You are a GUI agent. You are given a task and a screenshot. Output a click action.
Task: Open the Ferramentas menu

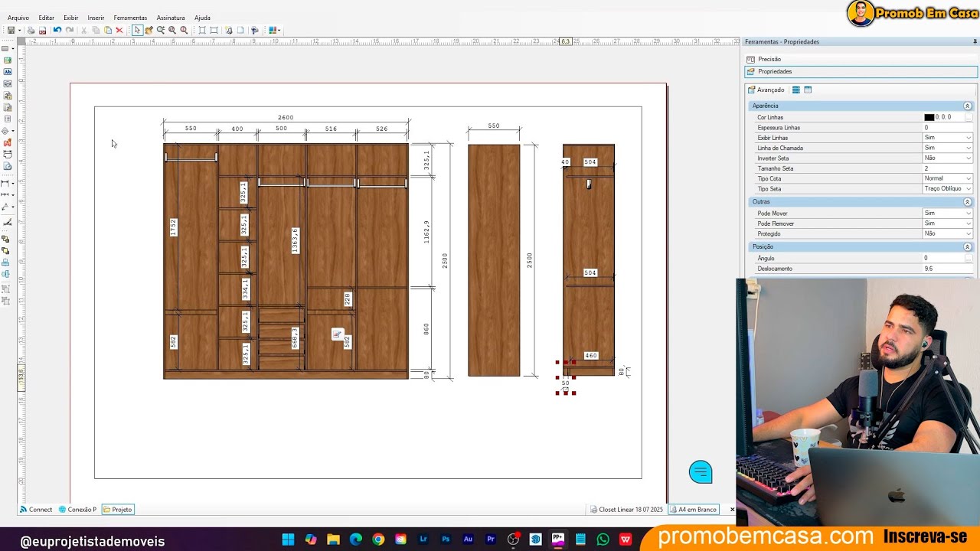130,18
